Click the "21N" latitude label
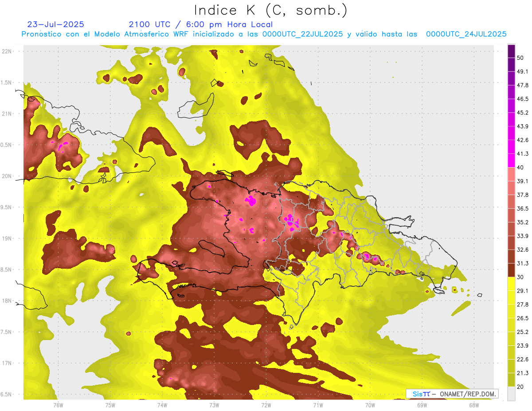 (x=7, y=114)
